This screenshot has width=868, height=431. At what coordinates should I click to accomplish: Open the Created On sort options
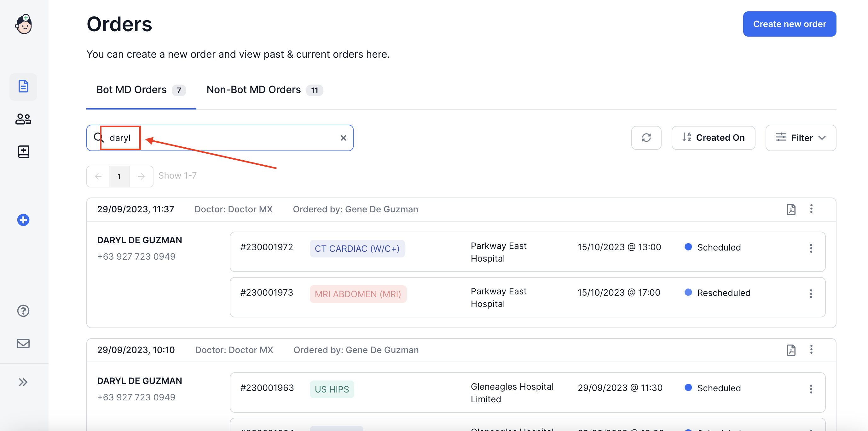(x=713, y=138)
